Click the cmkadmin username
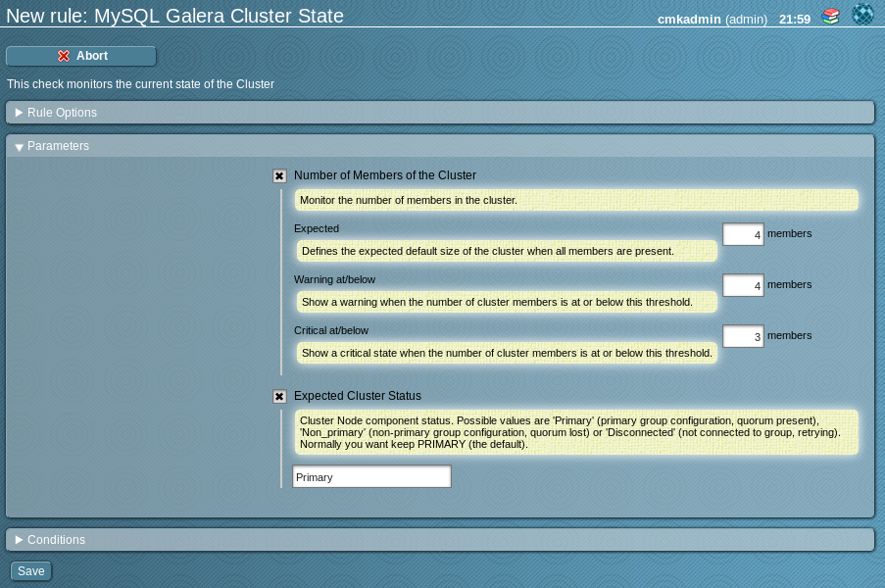 689,20
